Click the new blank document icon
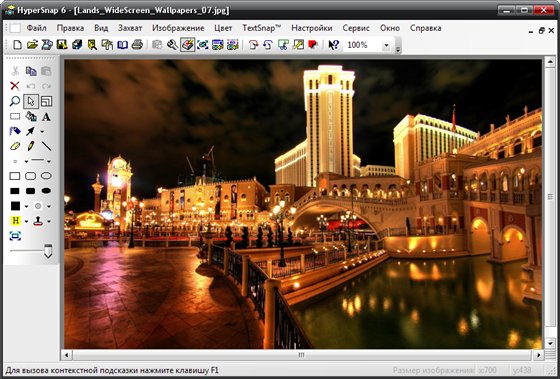This screenshot has height=379, width=560. click(17, 45)
